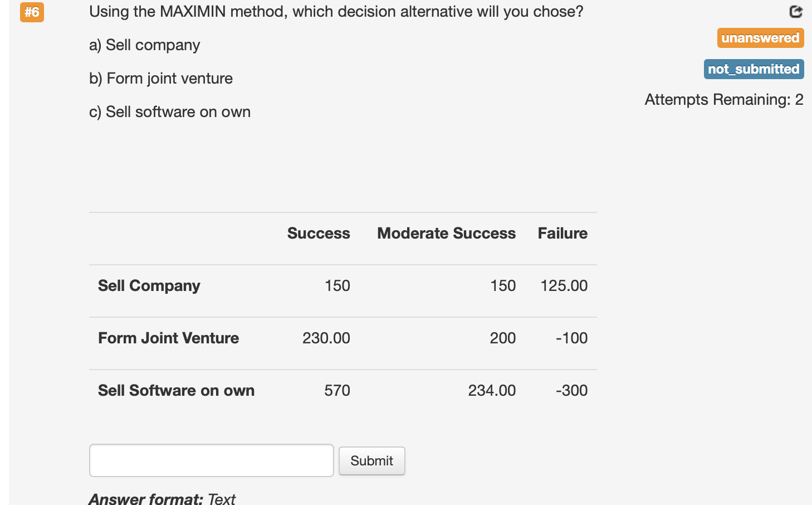Viewport: 812px width, 505px height.
Task: Click the Sell Company row label
Action: coord(149,285)
